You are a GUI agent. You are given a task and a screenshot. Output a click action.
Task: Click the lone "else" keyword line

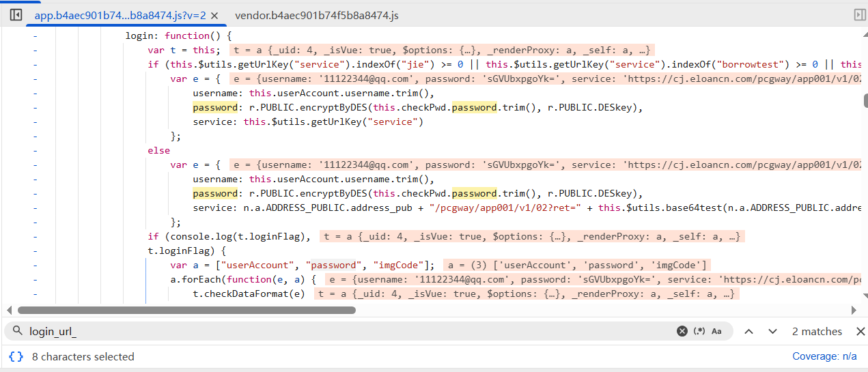[x=159, y=150]
